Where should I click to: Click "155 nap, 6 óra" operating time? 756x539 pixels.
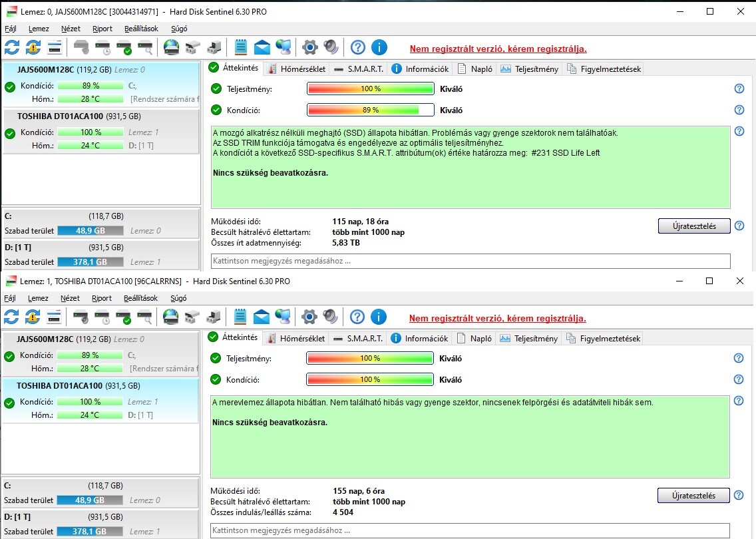click(359, 491)
